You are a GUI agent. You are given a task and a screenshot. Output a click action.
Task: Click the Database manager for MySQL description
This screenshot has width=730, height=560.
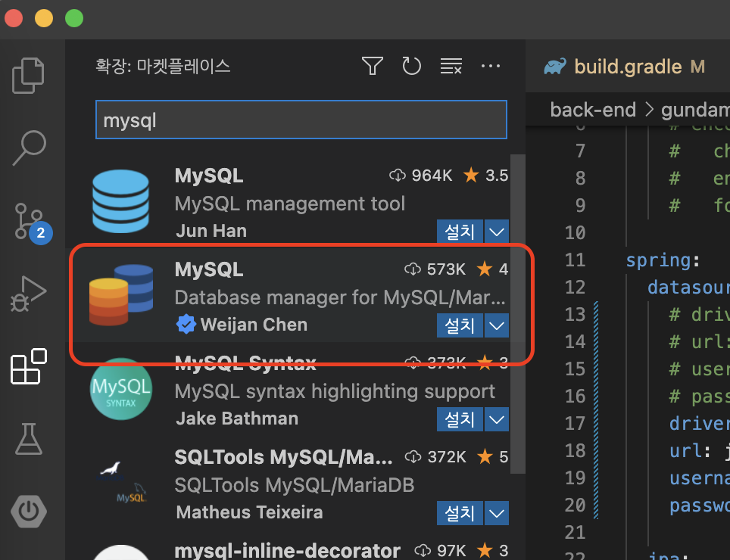pos(340,297)
